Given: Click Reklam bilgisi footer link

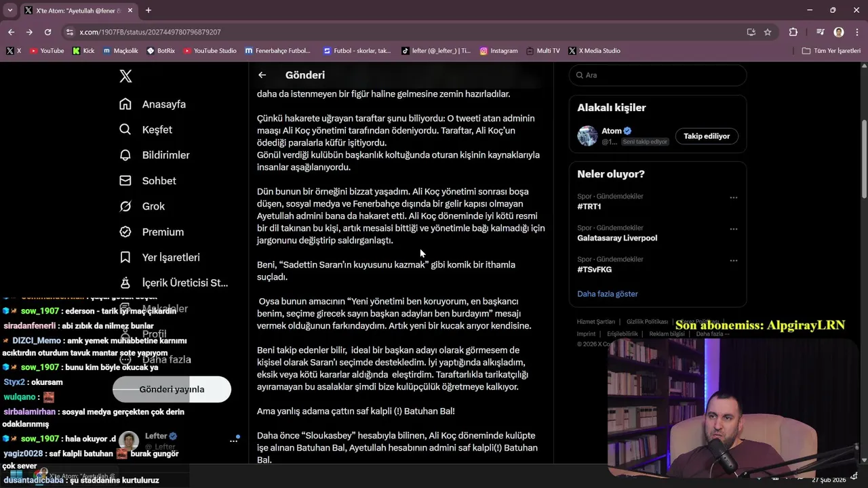Looking at the screenshot, I should point(667,334).
